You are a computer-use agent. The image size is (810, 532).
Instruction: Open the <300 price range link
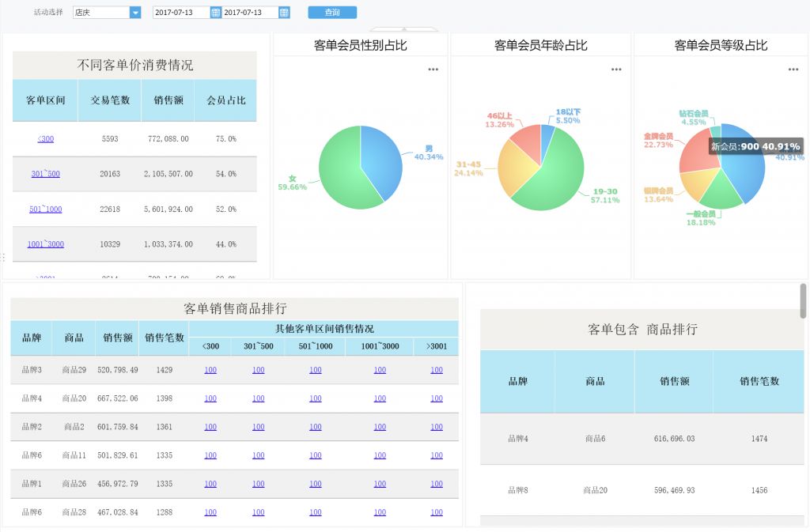(45, 139)
